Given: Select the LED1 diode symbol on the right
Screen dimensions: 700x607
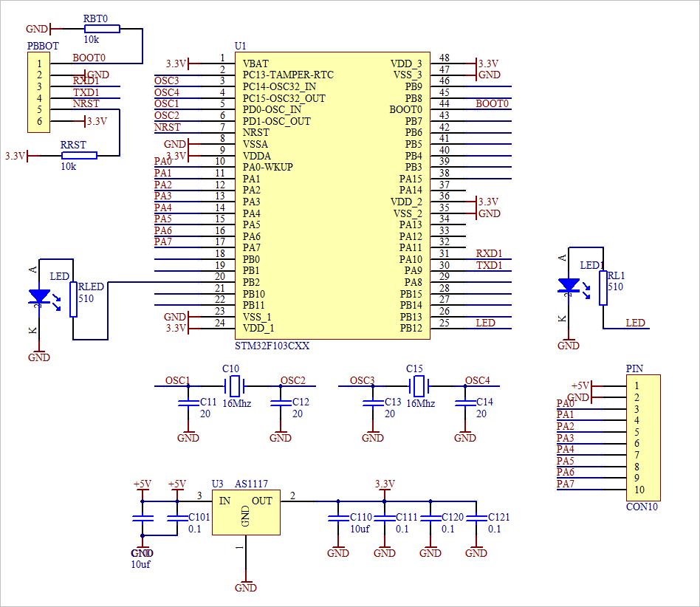Looking at the screenshot, I should pyautogui.click(x=569, y=284).
